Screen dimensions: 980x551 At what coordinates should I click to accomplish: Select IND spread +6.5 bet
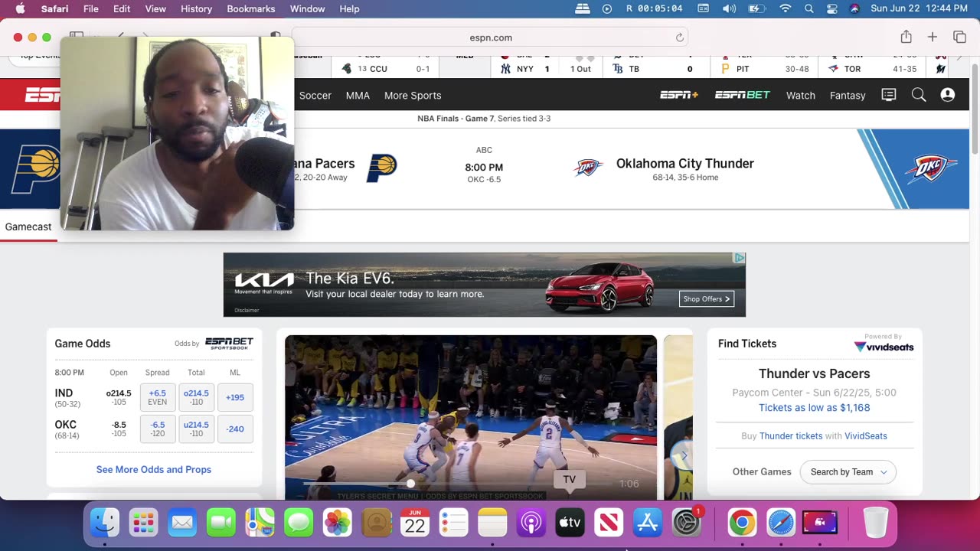pyautogui.click(x=158, y=397)
